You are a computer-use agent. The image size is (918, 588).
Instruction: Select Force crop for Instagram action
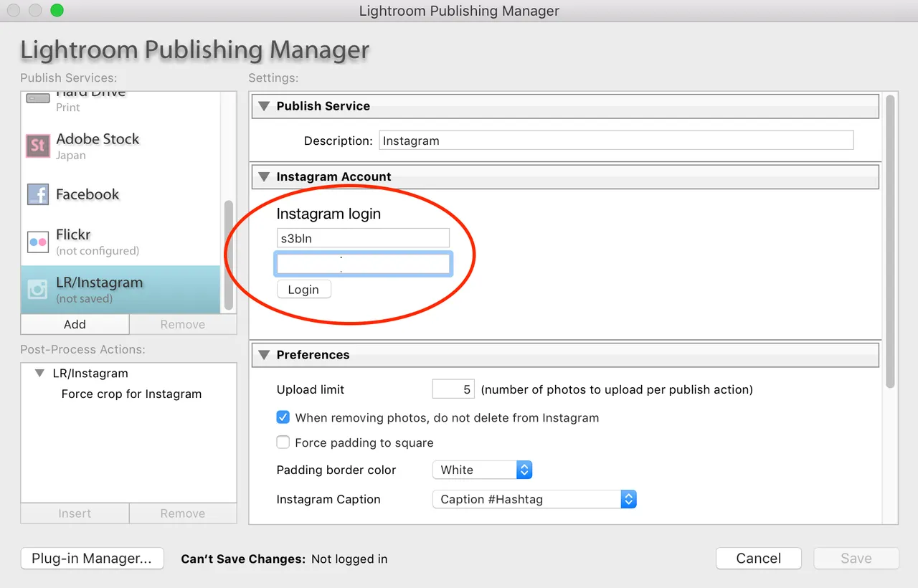[131, 394]
